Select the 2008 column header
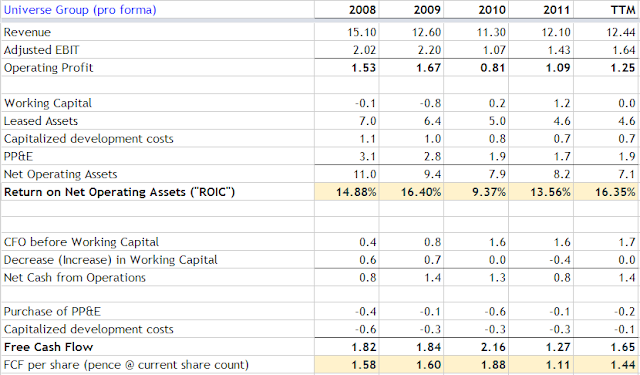Image resolution: width=640 pixels, height=375 pixels. pos(362,10)
